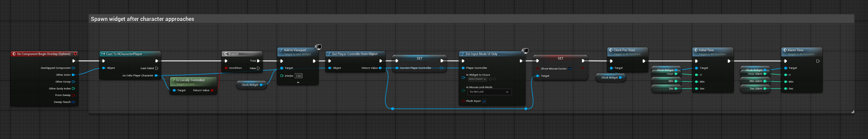Toggle the Flush Input checkbox
This screenshot has width=868, height=139.
[x=484, y=101]
